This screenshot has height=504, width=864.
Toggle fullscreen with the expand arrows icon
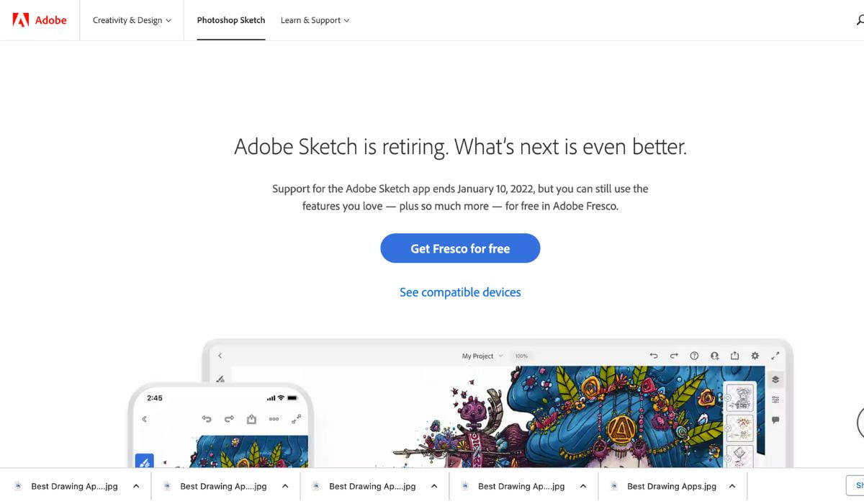tap(775, 355)
